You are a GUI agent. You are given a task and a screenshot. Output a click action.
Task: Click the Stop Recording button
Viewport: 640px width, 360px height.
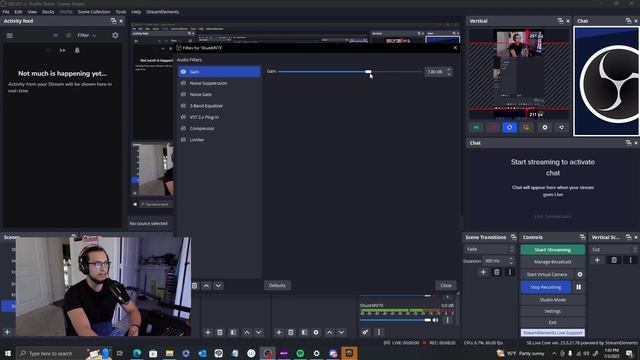click(546, 287)
